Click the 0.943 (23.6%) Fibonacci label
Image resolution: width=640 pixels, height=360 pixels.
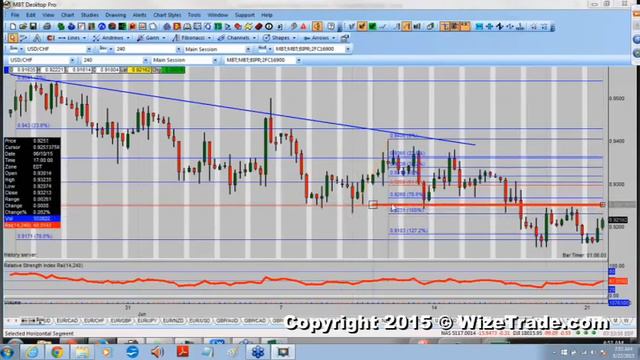point(33,125)
